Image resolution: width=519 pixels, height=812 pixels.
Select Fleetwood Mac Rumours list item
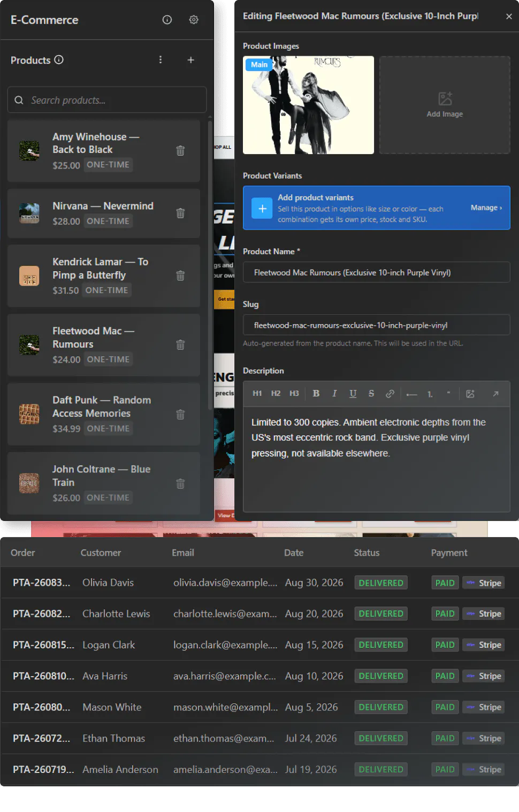[104, 344]
